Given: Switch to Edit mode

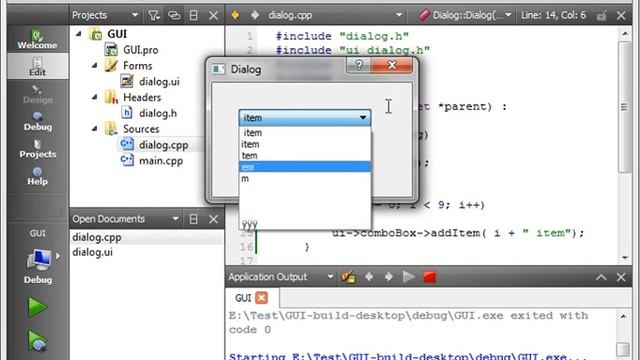Looking at the screenshot, I should pos(37,66).
